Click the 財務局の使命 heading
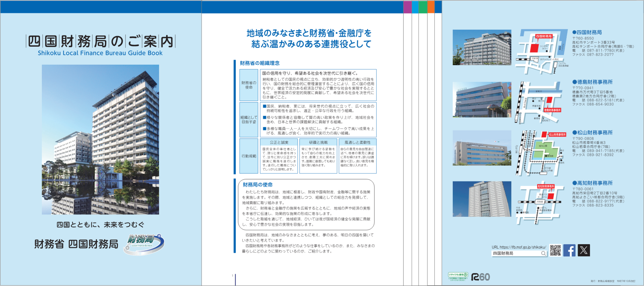The width and height of the screenshot is (644, 286). pyautogui.click(x=258, y=185)
